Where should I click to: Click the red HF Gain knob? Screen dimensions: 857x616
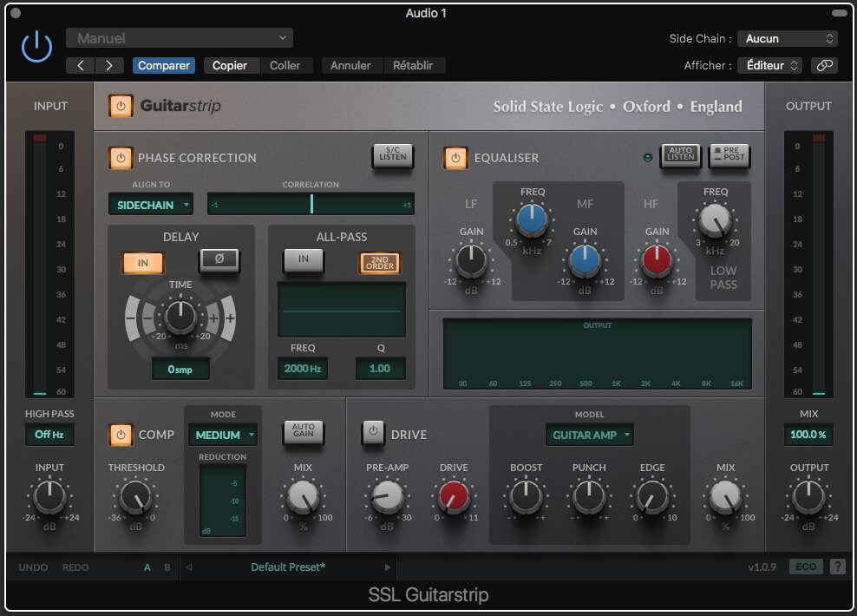pyautogui.click(x=657, y=261)
